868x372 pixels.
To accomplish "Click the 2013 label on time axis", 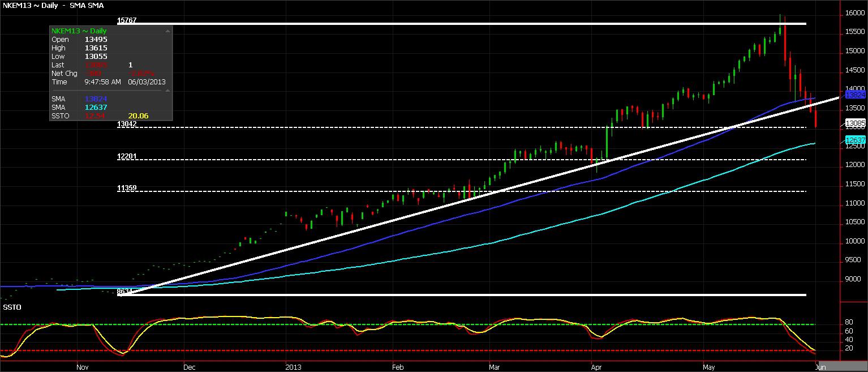I will (x=294, y=366).
